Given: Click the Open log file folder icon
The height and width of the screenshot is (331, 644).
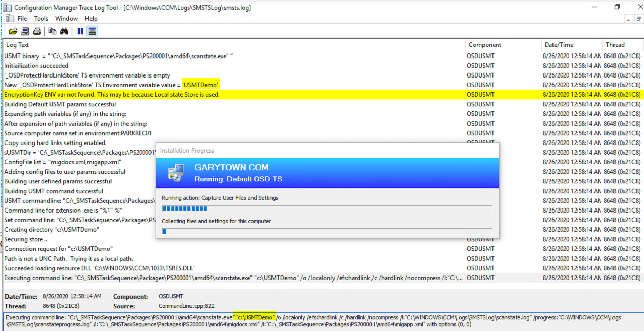Looking at the screenshot, I should pos(13,31).
